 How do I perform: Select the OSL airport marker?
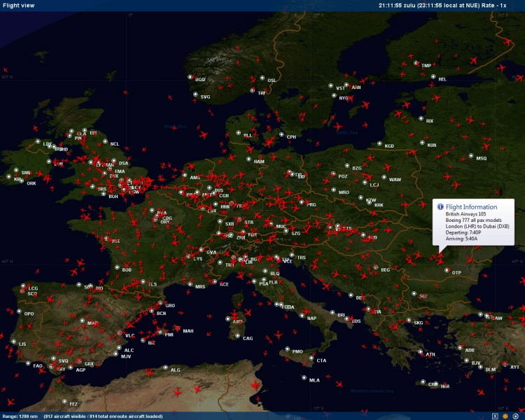tap(262, 78)
